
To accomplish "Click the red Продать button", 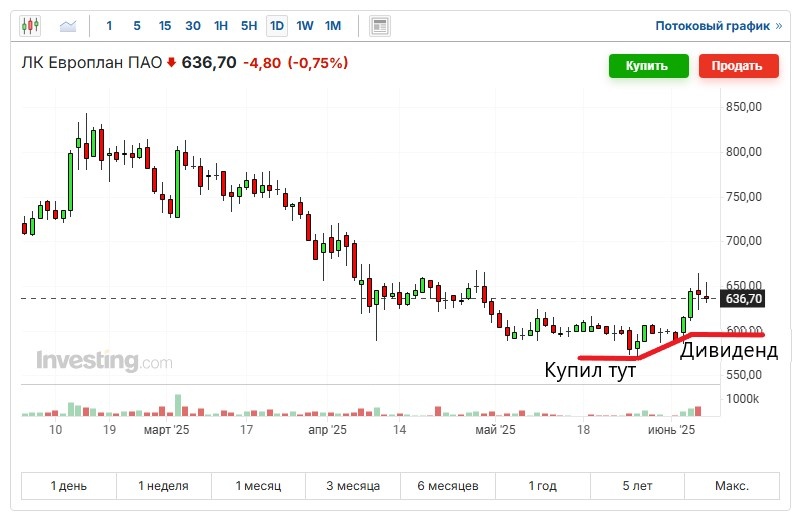I will (x=739, y=66).
